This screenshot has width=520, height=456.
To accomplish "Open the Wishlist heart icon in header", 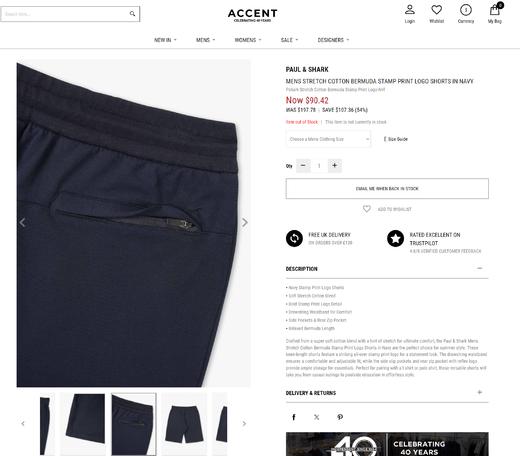I will click(436, 10).
